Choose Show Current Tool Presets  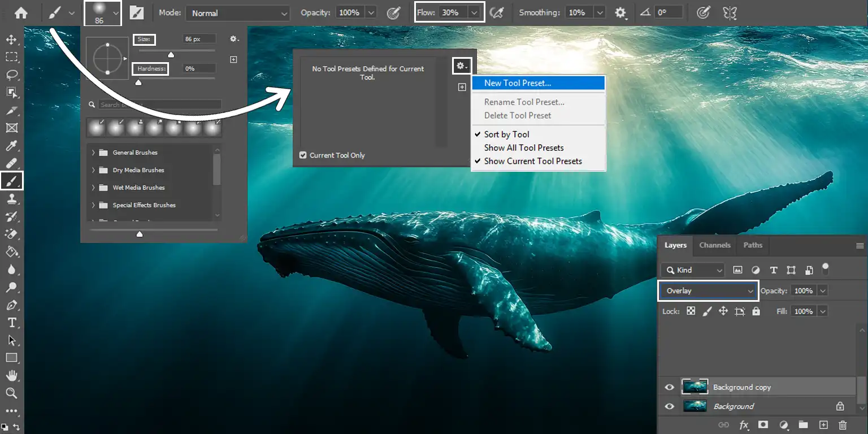point(539,161)
